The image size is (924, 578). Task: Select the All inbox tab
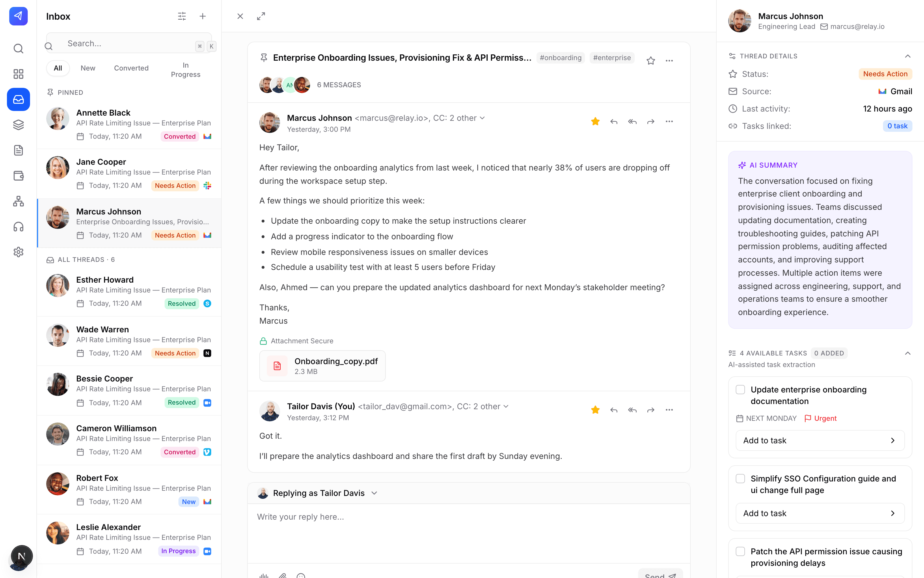coord(58,68)
